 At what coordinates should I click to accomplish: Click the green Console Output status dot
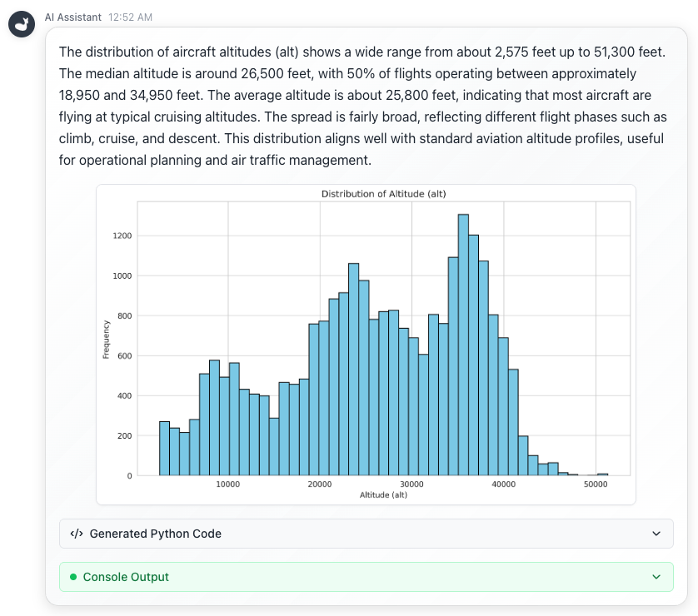pyautogui.click(x=73, y=577)
